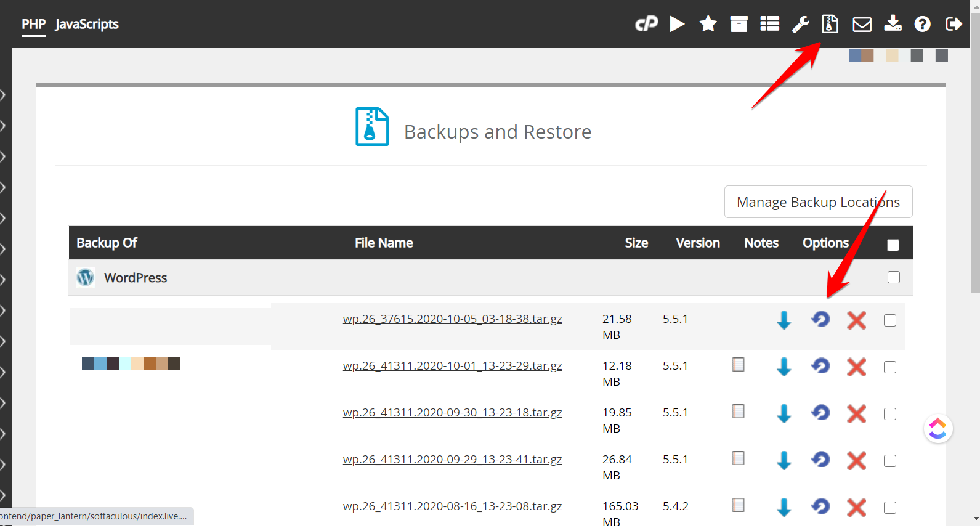Click the import/download toolbar icon
980x528 pixels.
click(893, 24)
